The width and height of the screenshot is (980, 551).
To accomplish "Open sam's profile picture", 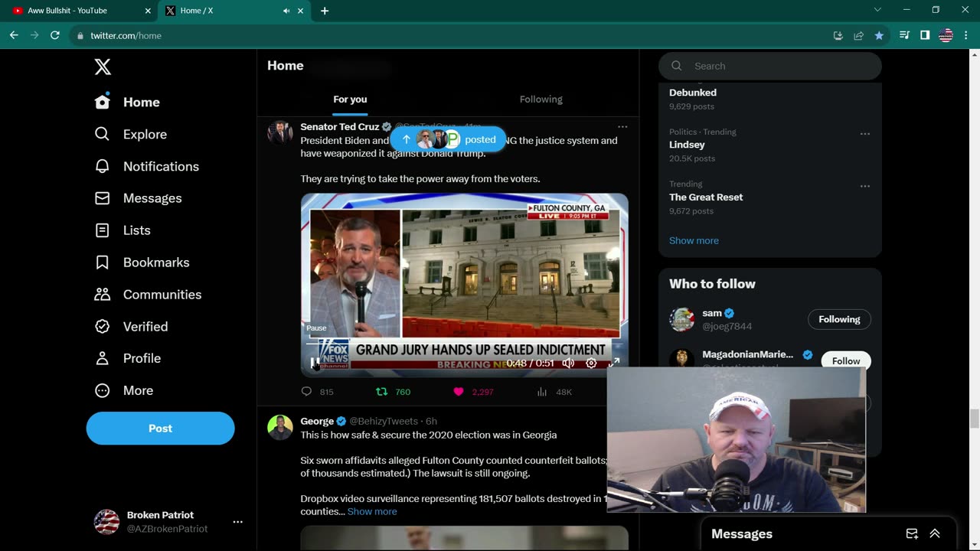I will click(682, 320).
